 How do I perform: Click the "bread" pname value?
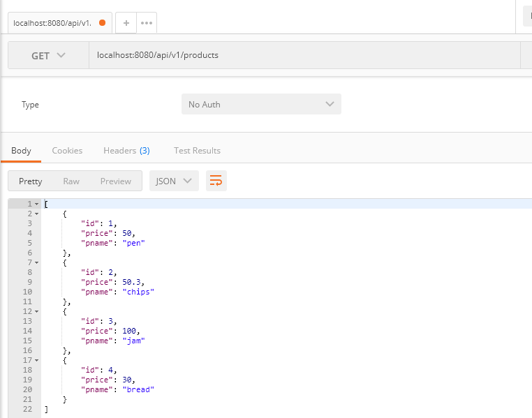point(138,389)
